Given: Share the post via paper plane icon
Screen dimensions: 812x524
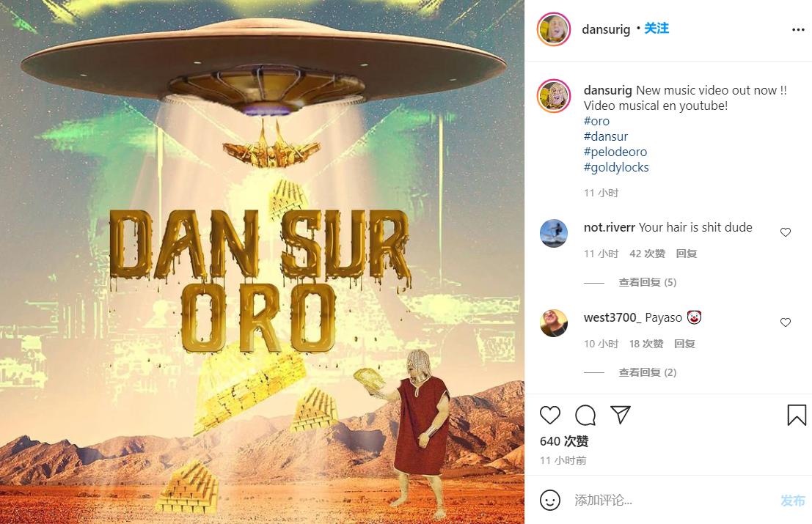Looking at the screenshot, I should point(621,415).
